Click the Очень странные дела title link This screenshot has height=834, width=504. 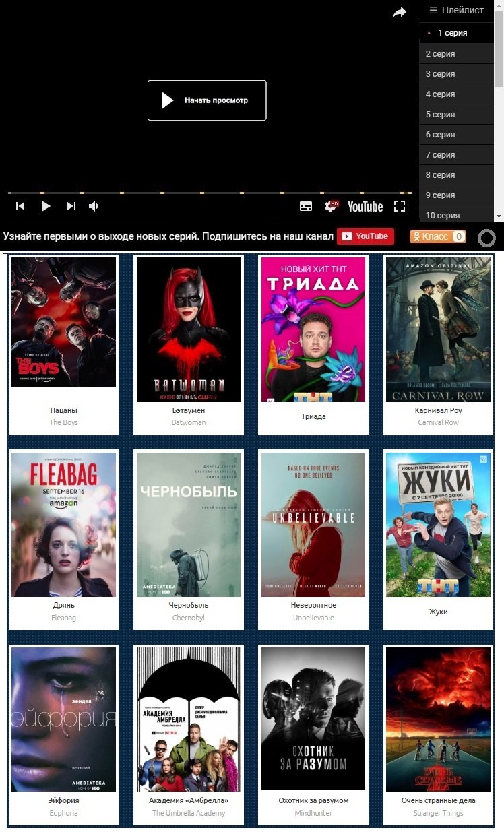(x=439, y=800)
